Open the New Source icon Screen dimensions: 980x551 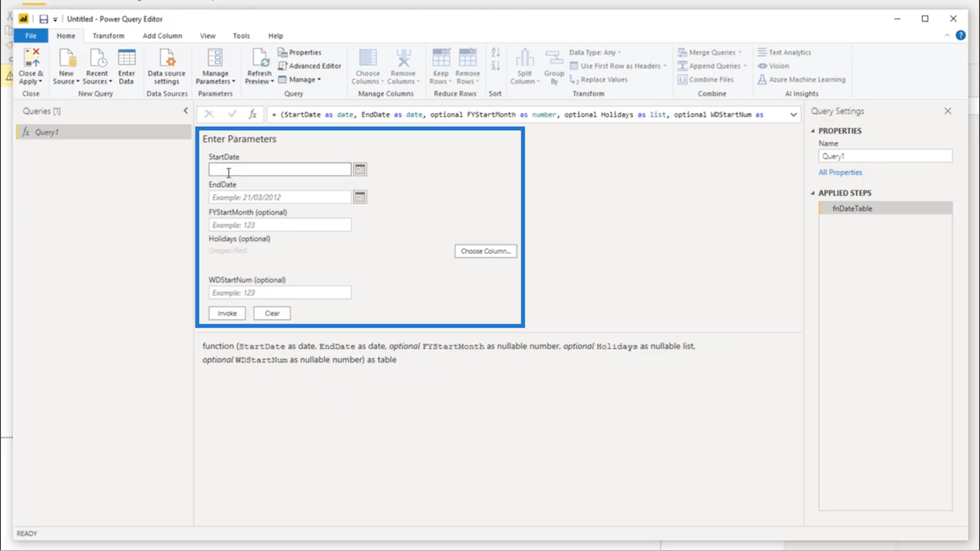66,58
